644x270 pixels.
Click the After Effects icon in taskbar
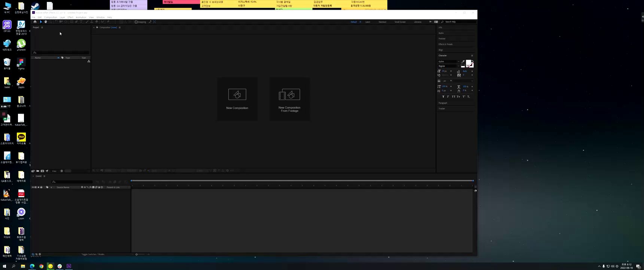click(x=69, y=266)
